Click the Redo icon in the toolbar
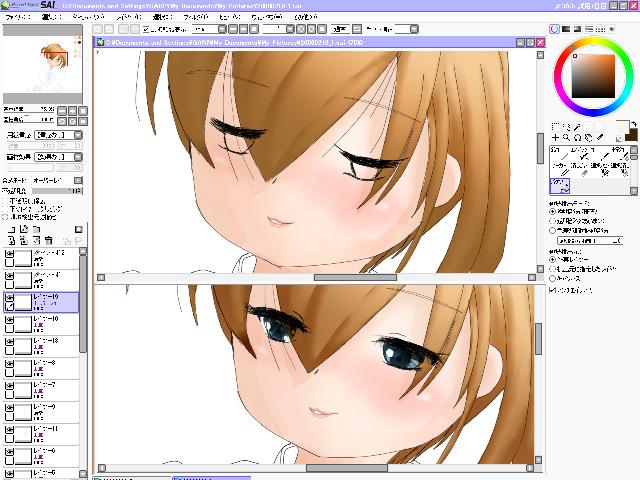This screenshot has height=480, width=640. 109,29
